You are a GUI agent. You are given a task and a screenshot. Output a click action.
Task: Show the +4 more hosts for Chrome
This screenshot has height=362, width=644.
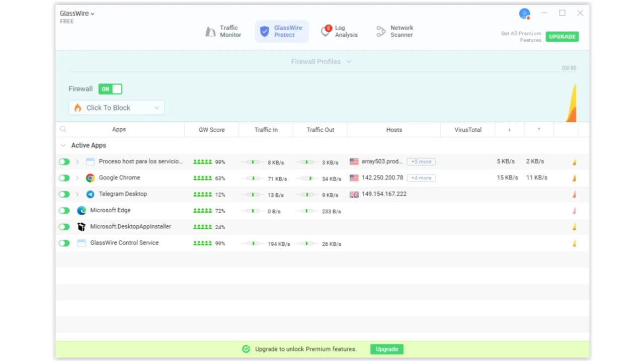[x=421, y=178]
